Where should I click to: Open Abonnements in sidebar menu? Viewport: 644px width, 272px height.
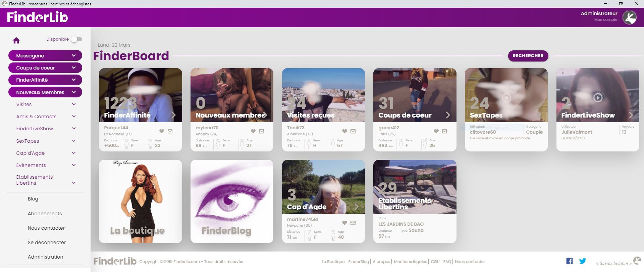(x=45, y=214)
